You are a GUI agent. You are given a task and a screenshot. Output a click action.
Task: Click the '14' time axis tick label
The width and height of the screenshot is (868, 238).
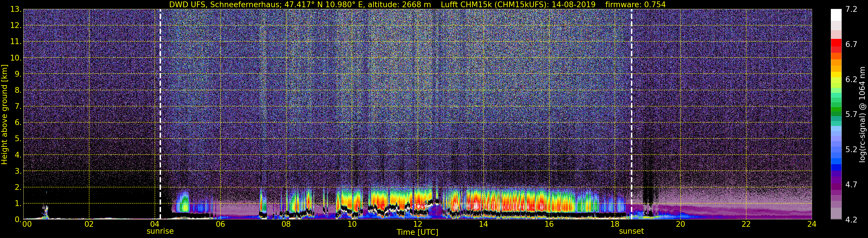(483, 224)
